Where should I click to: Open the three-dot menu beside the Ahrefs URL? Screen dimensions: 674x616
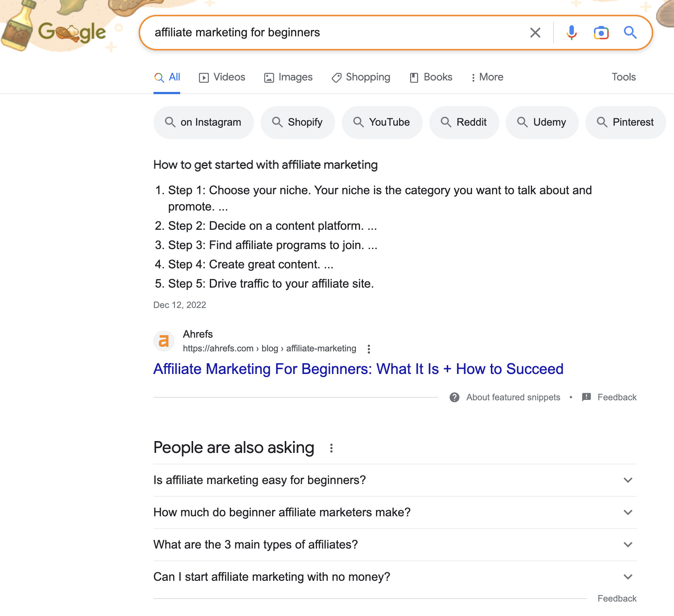369,349
